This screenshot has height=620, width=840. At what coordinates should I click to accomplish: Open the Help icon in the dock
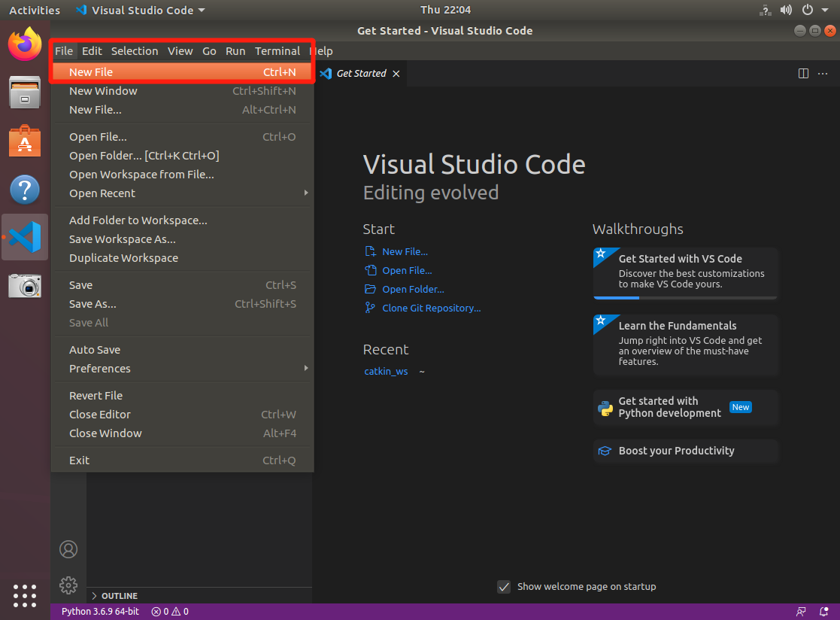[25, 189]
